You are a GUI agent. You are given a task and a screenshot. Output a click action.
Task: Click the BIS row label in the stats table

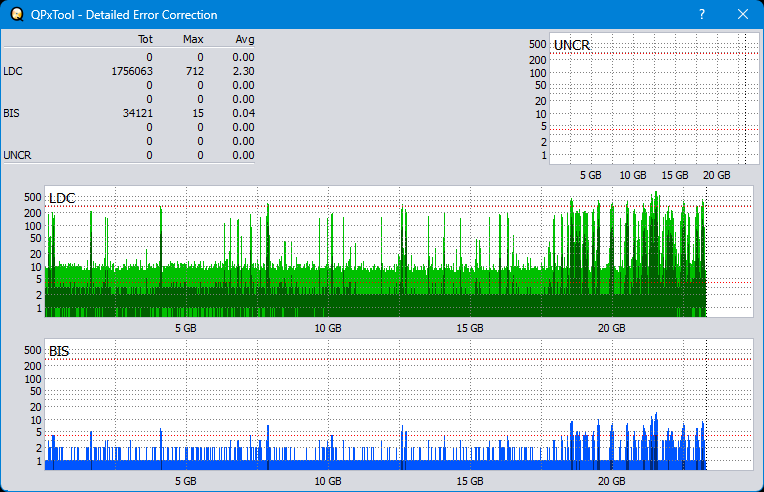tap(11, 113)
